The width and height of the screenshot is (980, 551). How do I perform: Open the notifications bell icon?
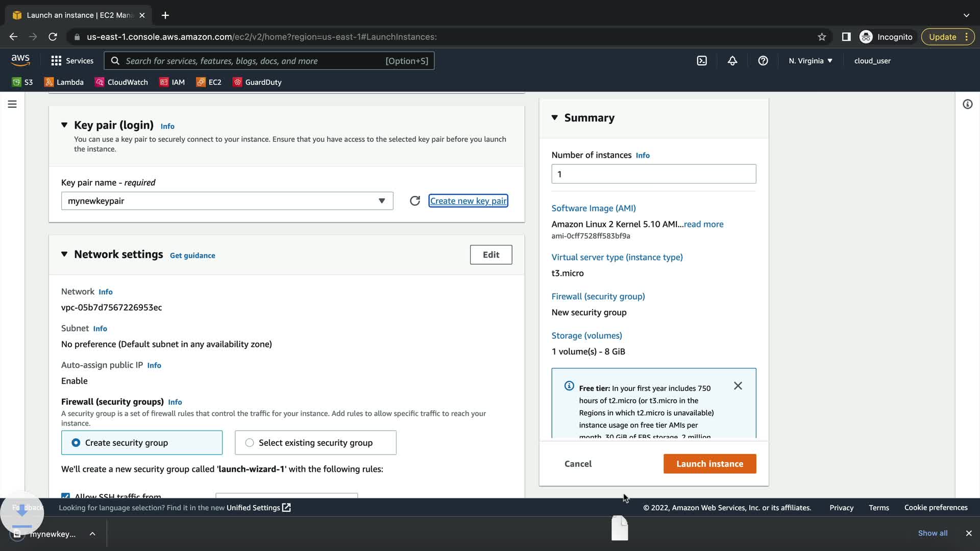coord(732,61)
